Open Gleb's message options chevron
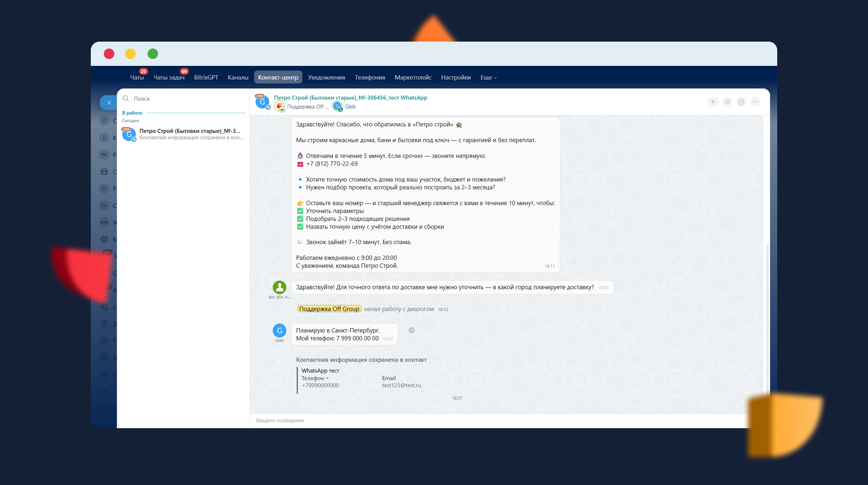The height and width of the screenshot is (485, 868). (412, 330)
